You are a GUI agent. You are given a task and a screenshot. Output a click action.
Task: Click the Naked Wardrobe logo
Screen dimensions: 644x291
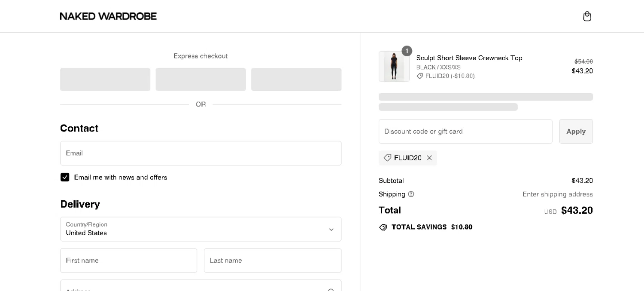(x=108, y=16)
